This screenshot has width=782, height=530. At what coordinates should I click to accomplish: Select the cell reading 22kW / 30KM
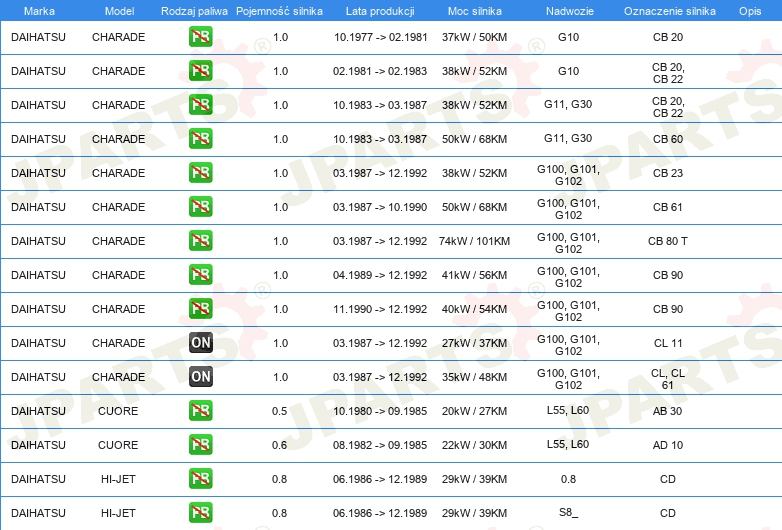(x=474, y=445)
